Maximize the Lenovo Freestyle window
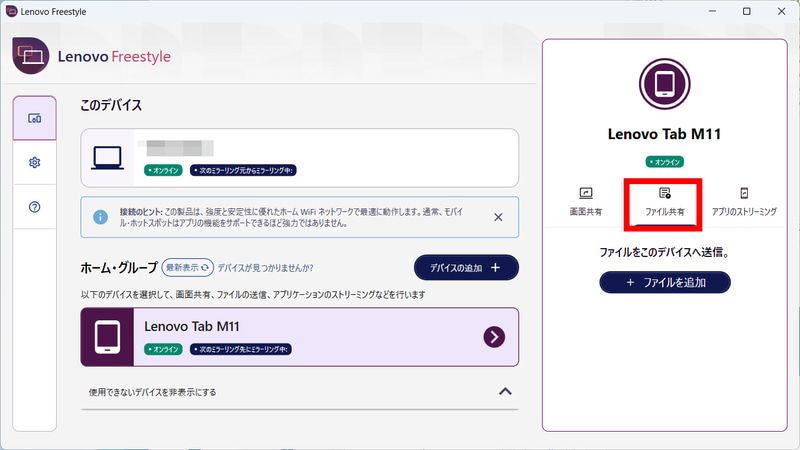This screenshot has width=800, height=450. pos(746,11)
